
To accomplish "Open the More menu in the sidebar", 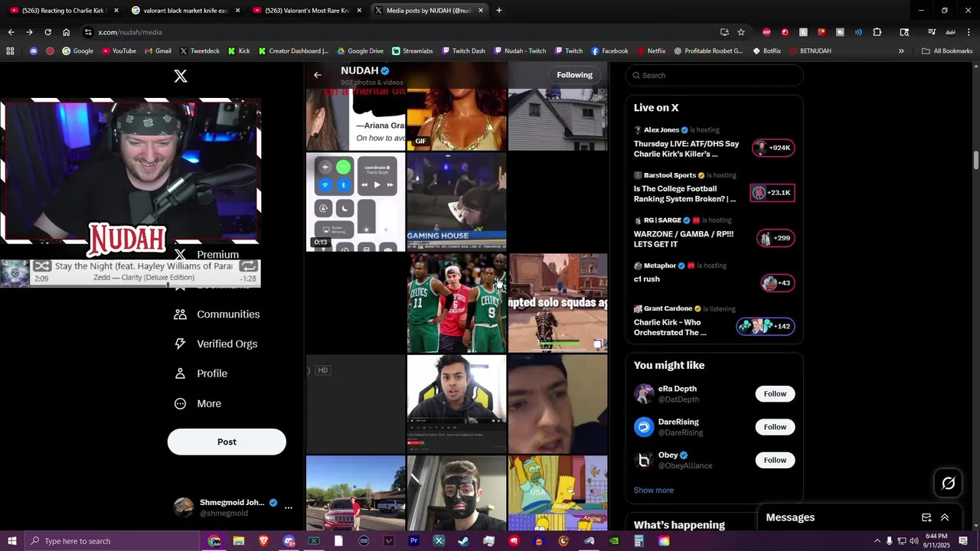I will coord(198,403).
